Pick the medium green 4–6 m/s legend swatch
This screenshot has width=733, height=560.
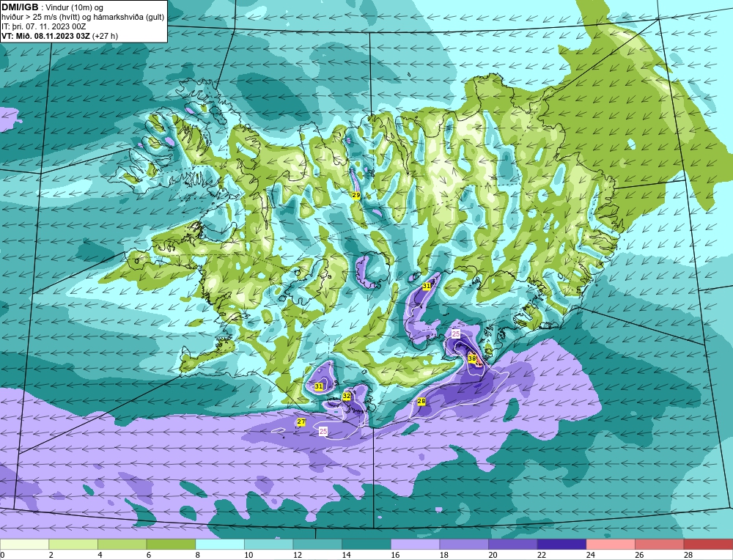click(x=122, y=544)
